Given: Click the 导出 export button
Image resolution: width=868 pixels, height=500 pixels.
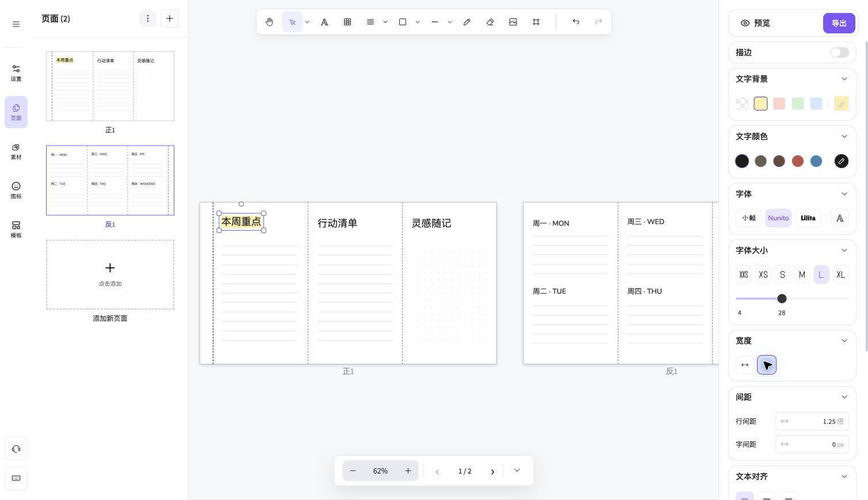Looking at the screenshot, I should (839, 23).
